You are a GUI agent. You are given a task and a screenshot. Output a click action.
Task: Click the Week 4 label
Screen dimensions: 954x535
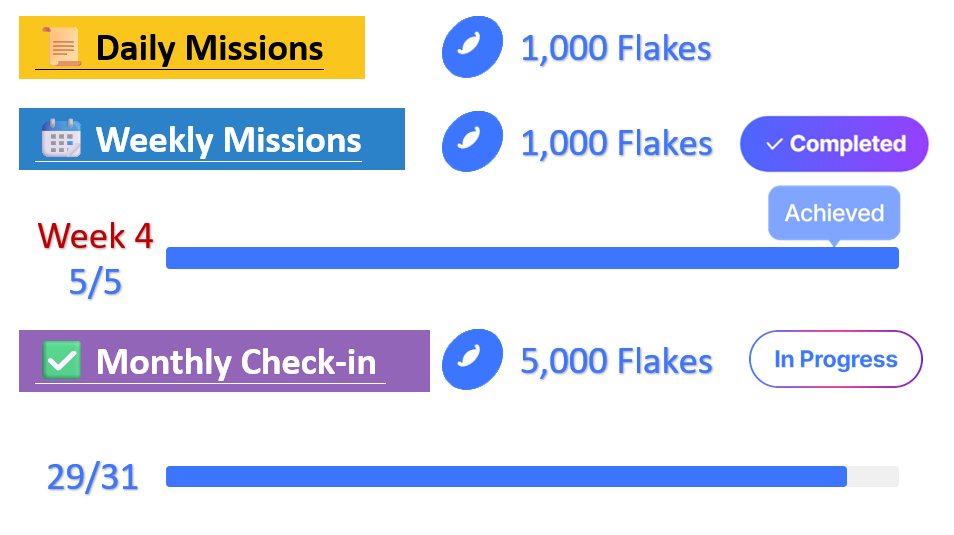tap(95, 236)
